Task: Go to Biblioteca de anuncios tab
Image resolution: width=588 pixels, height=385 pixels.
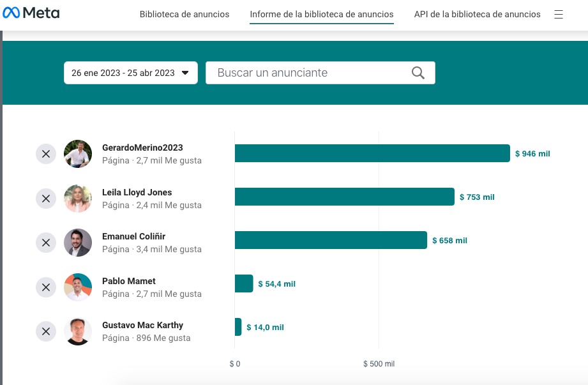Action: pyautogui.click(x=185, y=14)
